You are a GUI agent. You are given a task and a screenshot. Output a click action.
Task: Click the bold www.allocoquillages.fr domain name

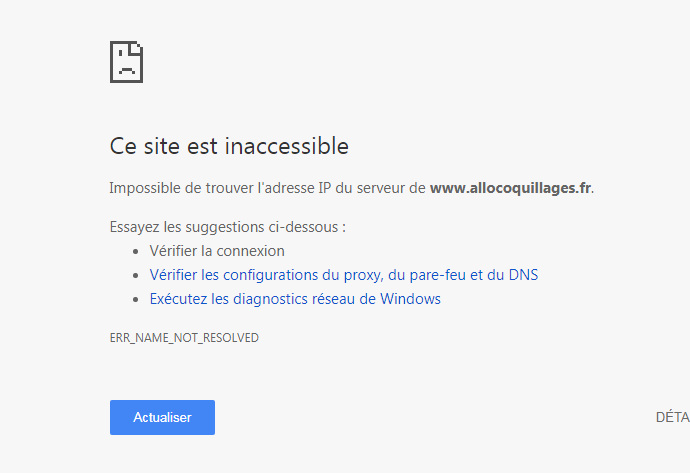510,188
